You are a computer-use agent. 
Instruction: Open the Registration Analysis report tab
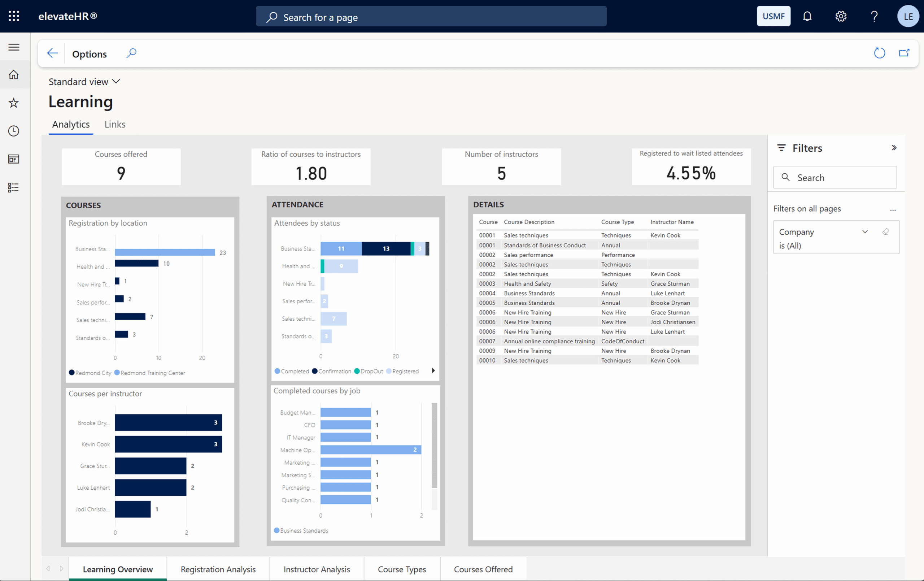pyautogui.click(x=218, y=569)
